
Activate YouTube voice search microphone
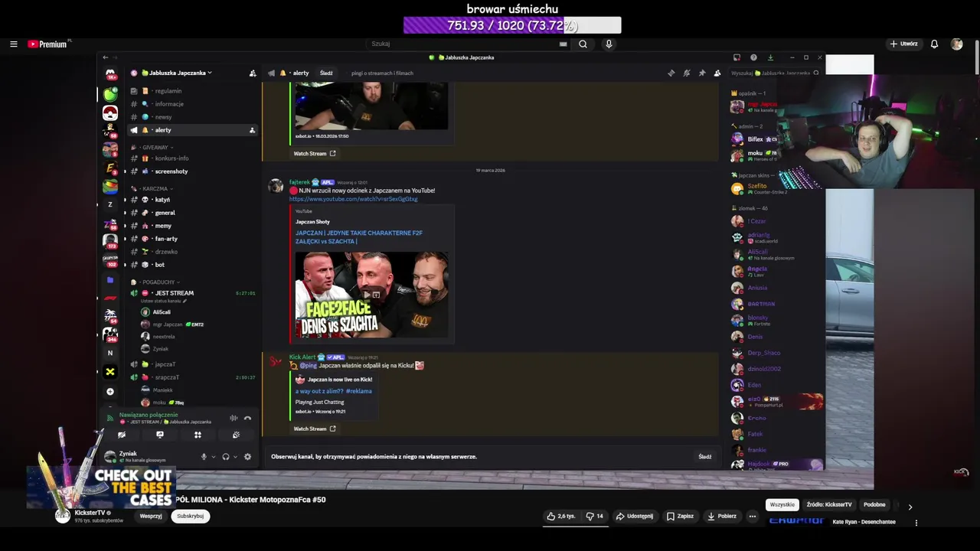[609, 44]
